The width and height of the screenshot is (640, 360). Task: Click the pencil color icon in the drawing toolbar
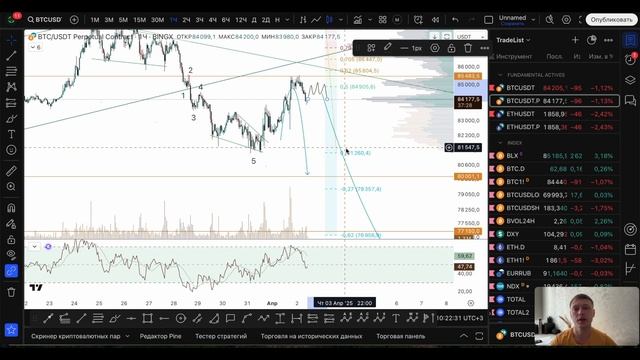coord(387,48)
